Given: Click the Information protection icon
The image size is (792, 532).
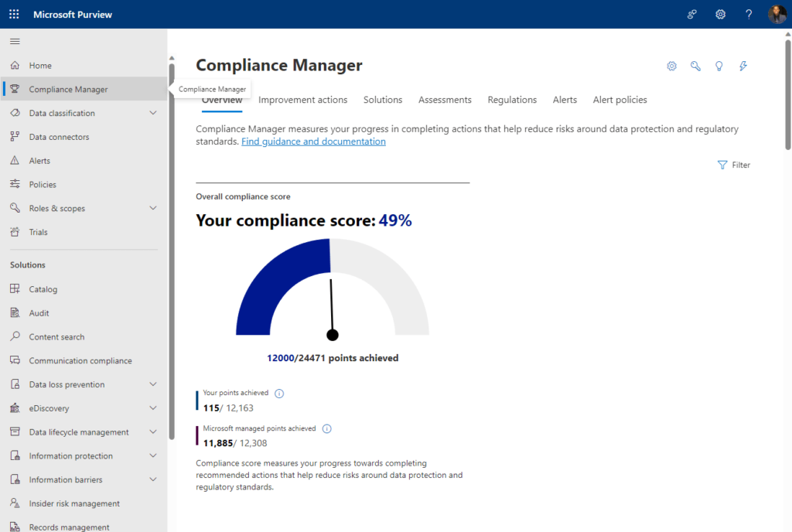Looking at the screenshot, I should point(15,455).
